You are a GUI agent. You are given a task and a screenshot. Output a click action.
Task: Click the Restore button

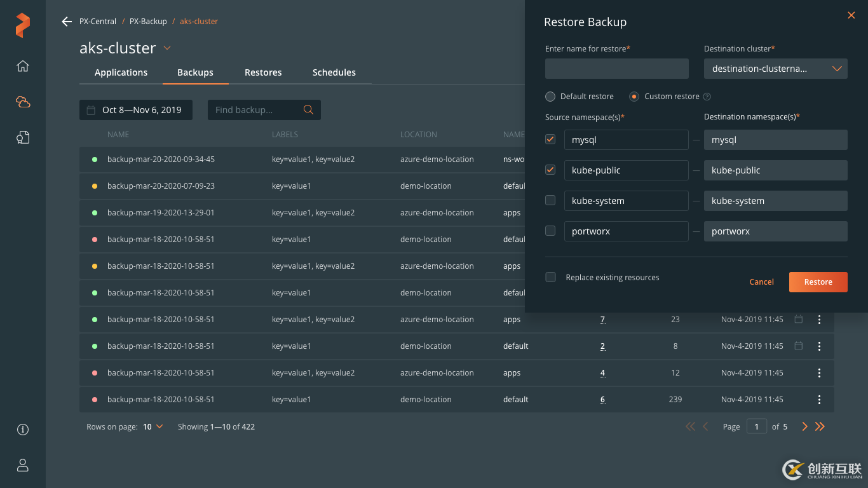tap(818, 282)
